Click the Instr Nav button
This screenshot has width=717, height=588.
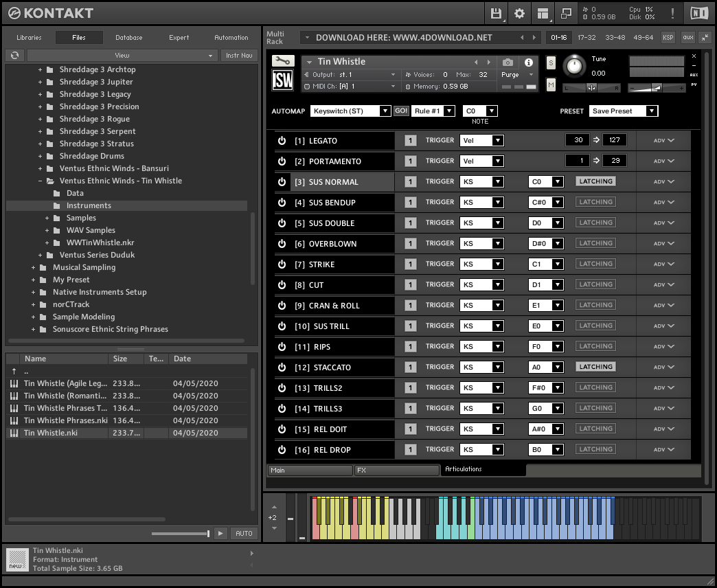[239, 56]
